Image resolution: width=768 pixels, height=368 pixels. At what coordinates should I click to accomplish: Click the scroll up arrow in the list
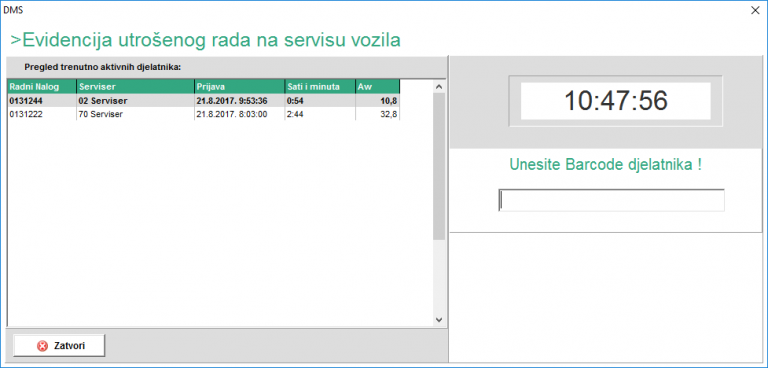tap(439, 87)
